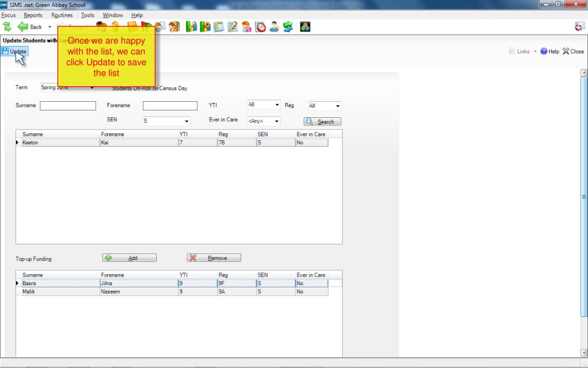Click the Forename search field
Screen dimensions: 588x368
(170, 106)
